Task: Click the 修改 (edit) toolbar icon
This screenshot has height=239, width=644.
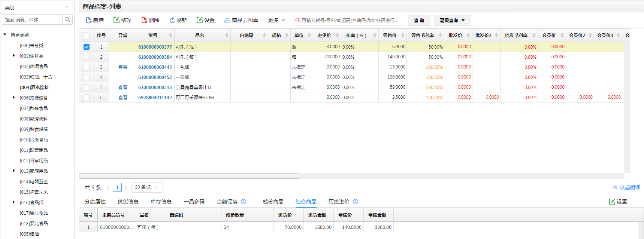Action: [x=117, y=20]
